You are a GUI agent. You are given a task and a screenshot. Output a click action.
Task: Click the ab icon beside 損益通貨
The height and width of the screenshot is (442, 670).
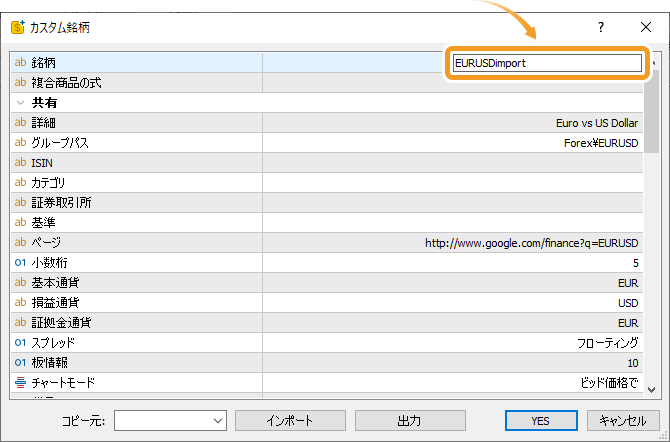[21, 302]
